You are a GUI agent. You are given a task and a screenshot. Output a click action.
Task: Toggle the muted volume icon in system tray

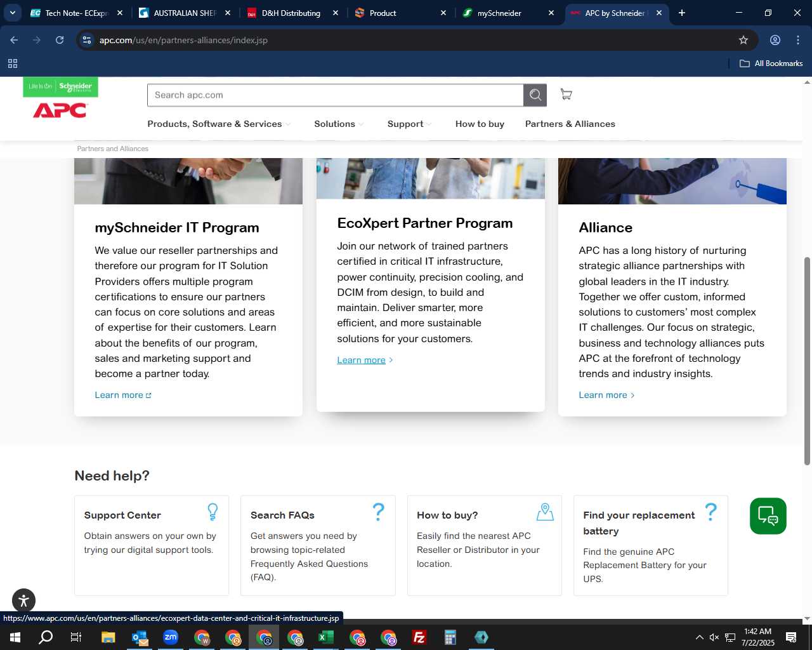pos(714,637)
